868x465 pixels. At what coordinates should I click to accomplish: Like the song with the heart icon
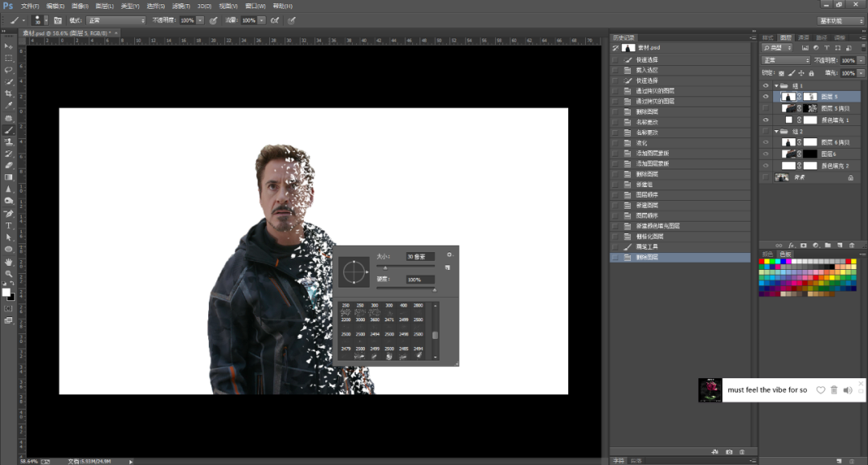(821, 390)
